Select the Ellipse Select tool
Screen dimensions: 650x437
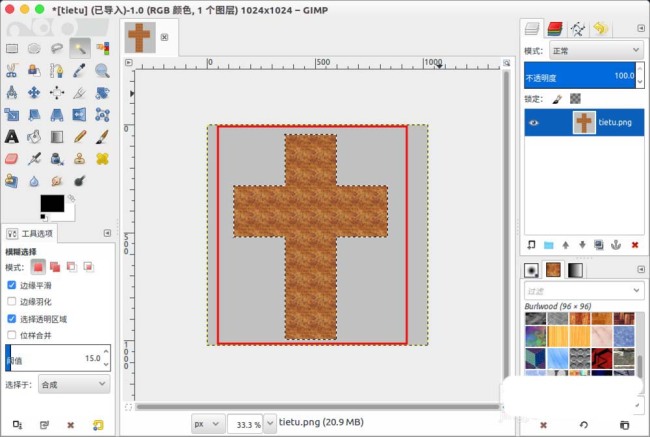click(x=34, y=49)
